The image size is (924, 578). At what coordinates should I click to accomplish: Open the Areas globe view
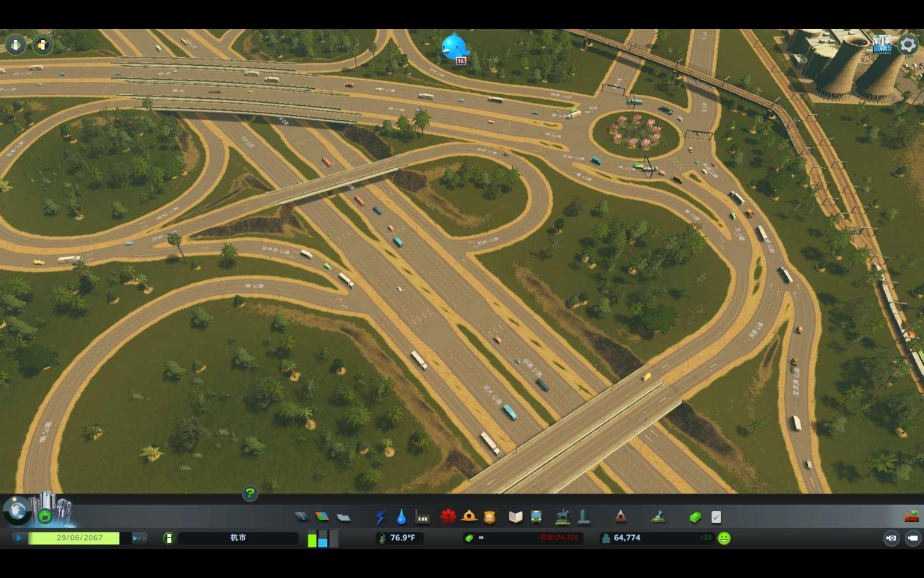(17, 511)
